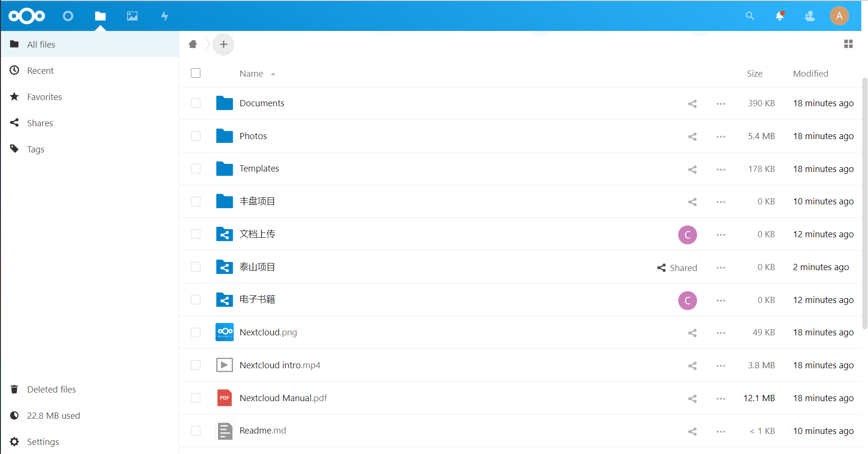
Task: Switch to grid view
Action: [x=848, y=44]
